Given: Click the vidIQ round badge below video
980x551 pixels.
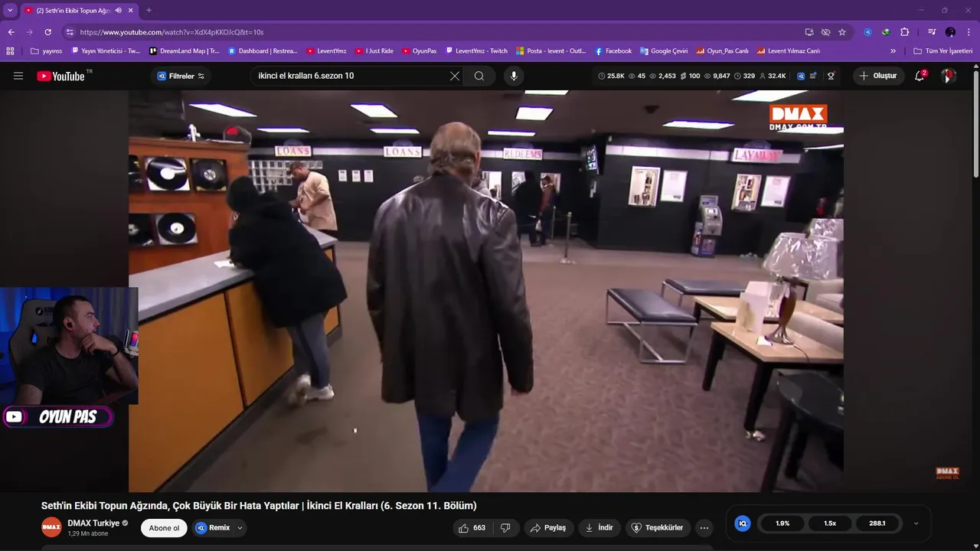Looking at the screenshot, I should (742, 523).
